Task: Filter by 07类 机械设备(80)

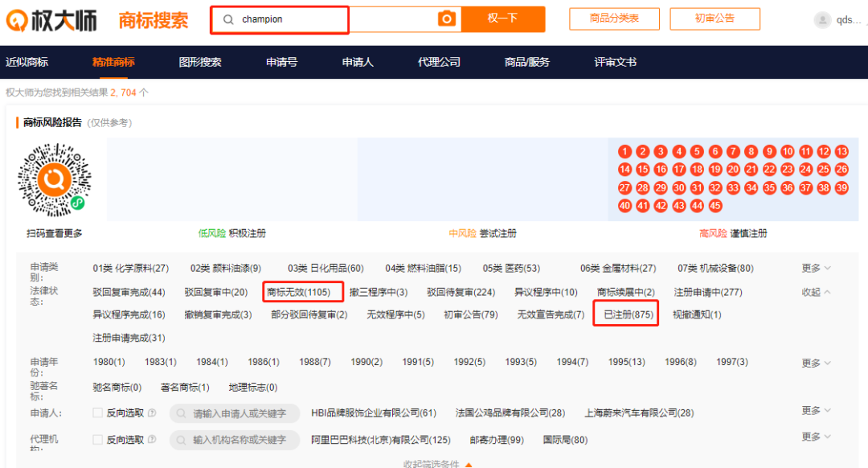Action: pyautogui.click(x=716, y=268)
